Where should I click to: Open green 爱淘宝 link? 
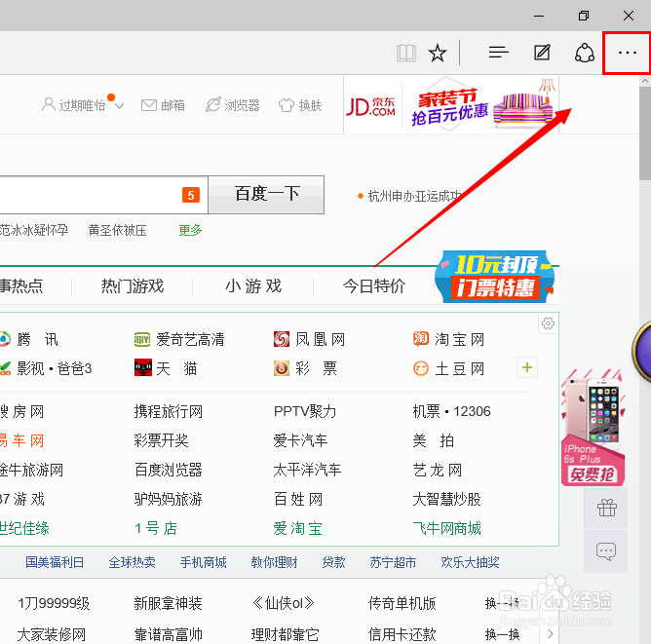click(297, 529)
